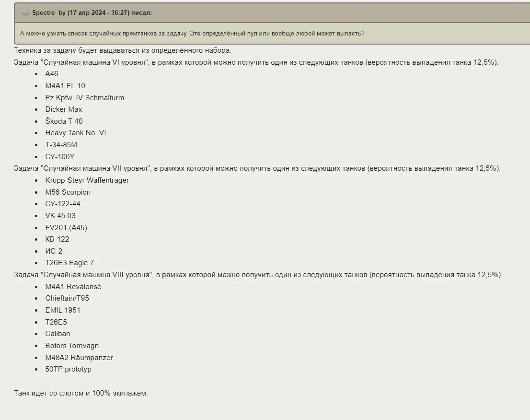Click the quoted question about random premium tanks
This screenshot has width=530, height=420.
(192, 34)
